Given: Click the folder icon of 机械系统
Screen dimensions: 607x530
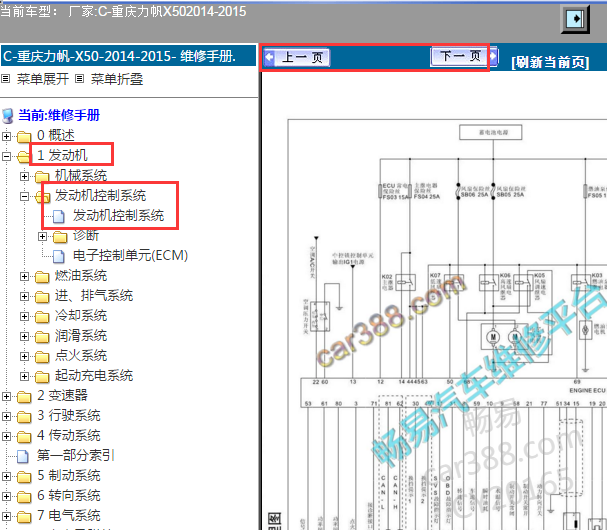Looking at the screenshot, I should (42, 177).
